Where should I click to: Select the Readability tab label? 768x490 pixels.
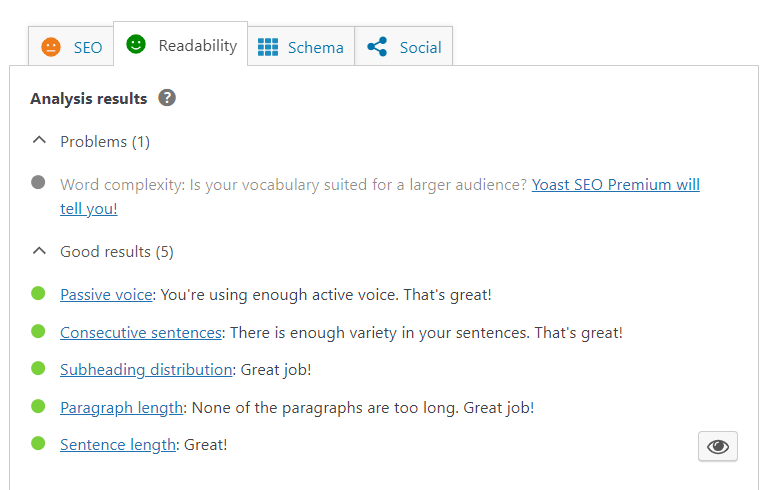pos(198,46)
